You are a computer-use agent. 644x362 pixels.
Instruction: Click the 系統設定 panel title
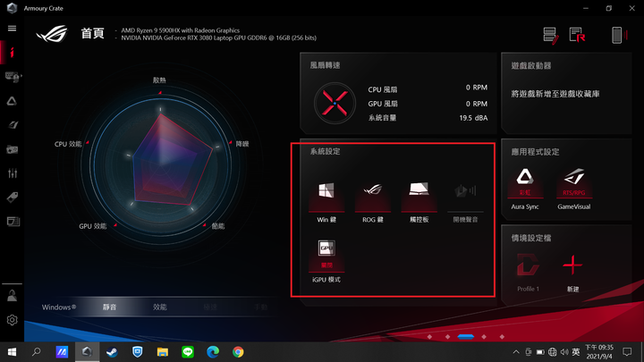325,151
